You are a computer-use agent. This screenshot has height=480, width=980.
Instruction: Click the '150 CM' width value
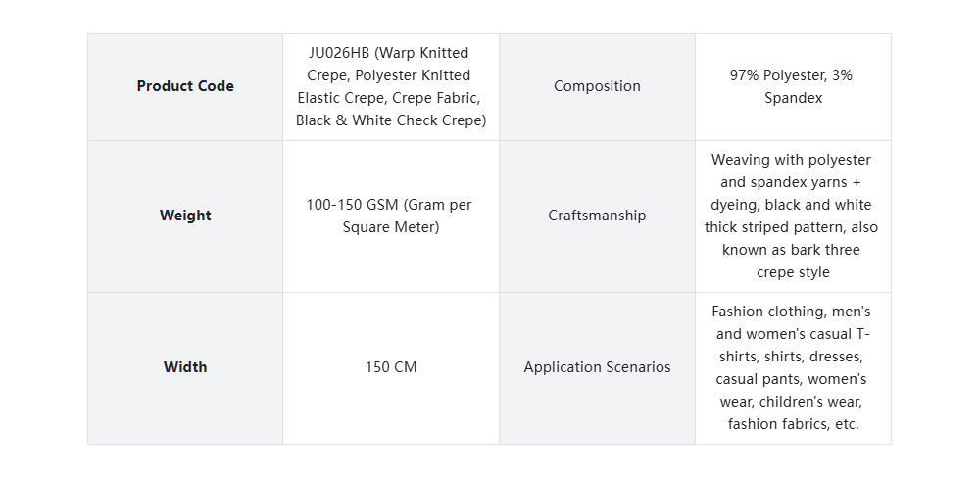coord(391,367)
